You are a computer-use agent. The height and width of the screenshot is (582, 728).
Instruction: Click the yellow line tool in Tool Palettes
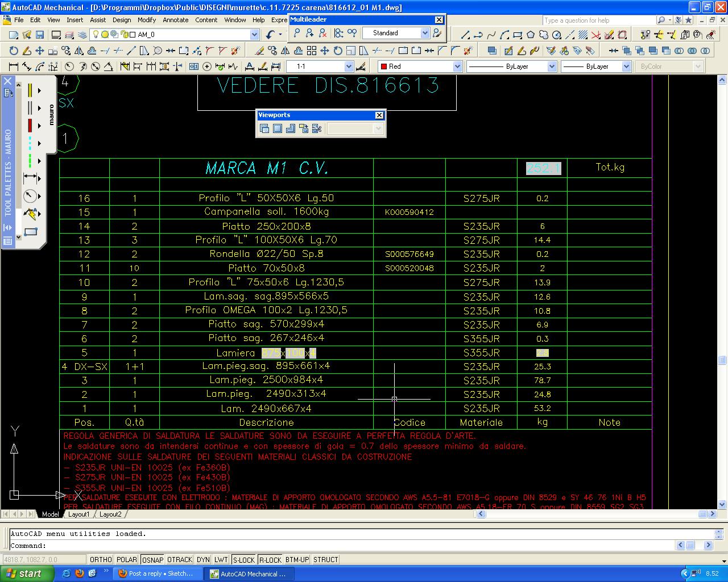30,90
